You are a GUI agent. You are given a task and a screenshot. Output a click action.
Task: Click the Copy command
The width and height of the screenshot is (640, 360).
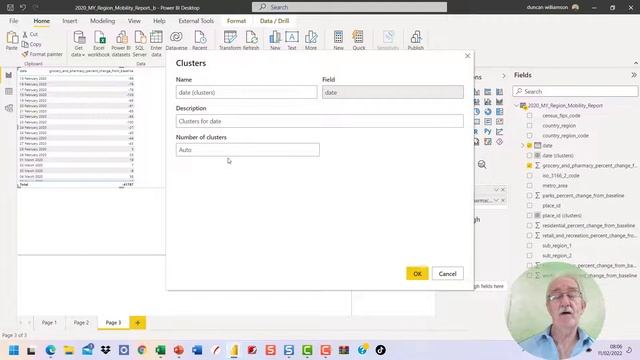point(31,44)
